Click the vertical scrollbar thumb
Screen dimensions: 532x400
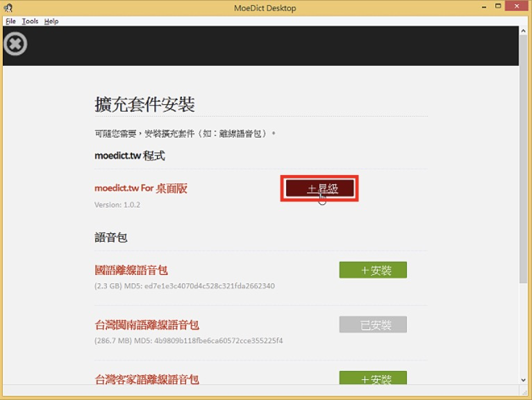(x=523, y=159)
